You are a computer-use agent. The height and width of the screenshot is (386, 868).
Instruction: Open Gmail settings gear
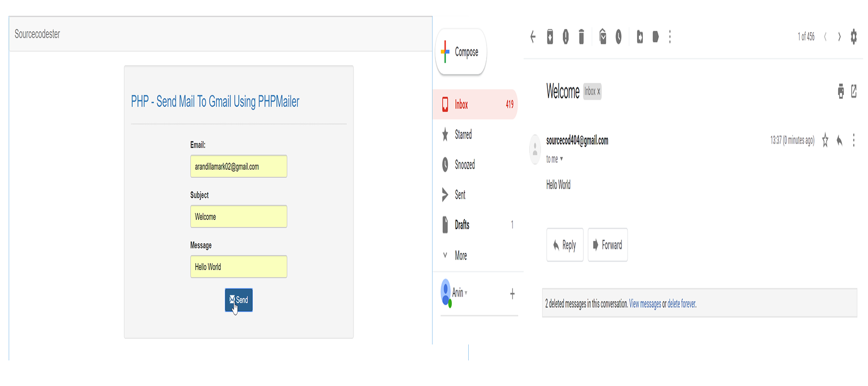(x=854, y=37)
